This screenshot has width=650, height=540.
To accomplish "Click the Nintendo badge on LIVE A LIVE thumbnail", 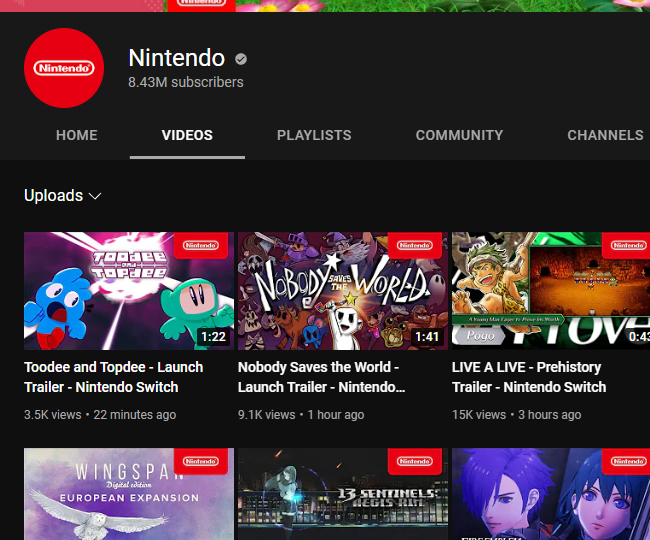I will point(626,245).
